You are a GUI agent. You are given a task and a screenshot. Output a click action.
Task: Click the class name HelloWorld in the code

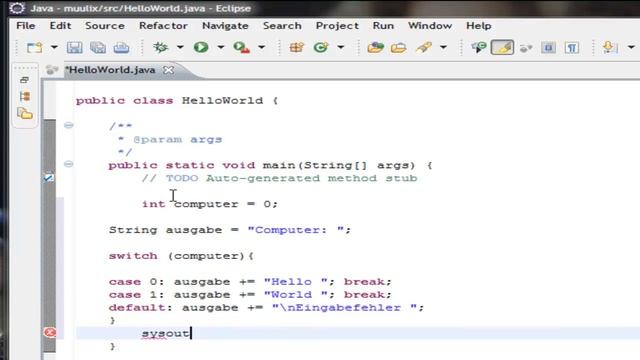pos(222,100)
